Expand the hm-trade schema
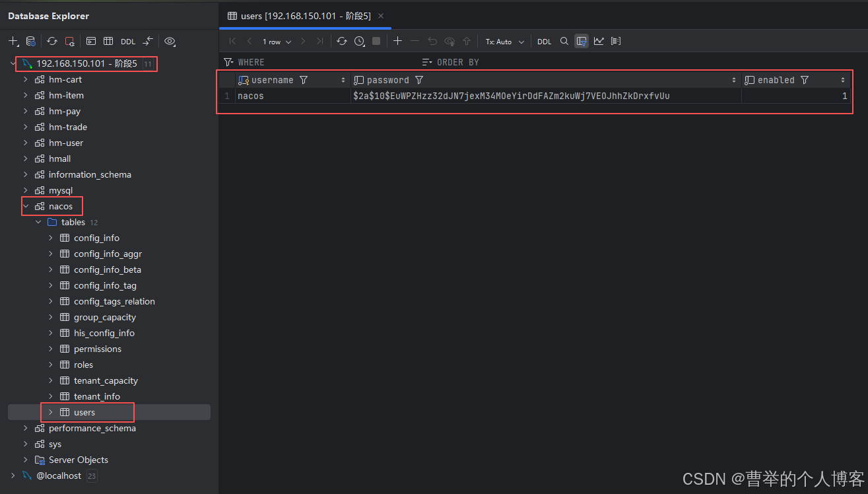The width and height of the screenshot is (868, 494). pyautogui.click(x=26, y=127)
